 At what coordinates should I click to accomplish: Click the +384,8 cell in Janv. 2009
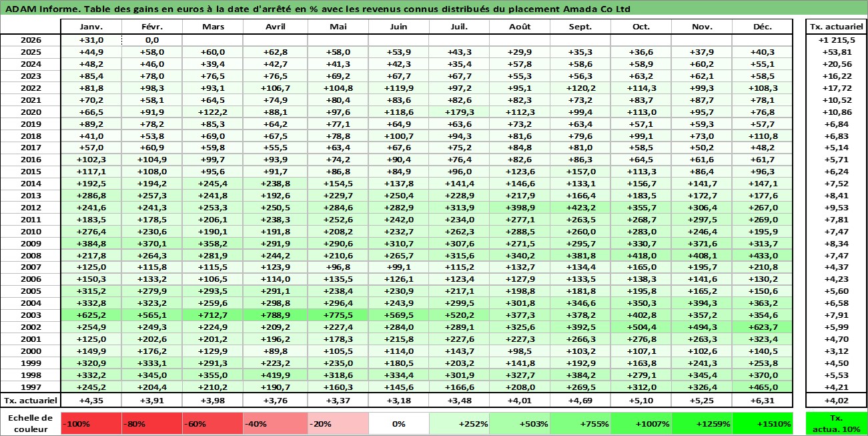pos(91,243)
